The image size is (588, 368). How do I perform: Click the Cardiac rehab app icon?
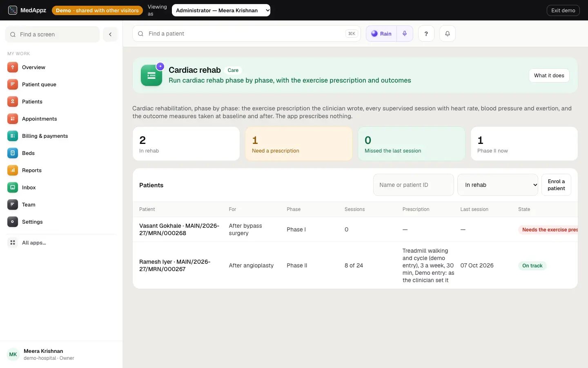tap(151, 75)
